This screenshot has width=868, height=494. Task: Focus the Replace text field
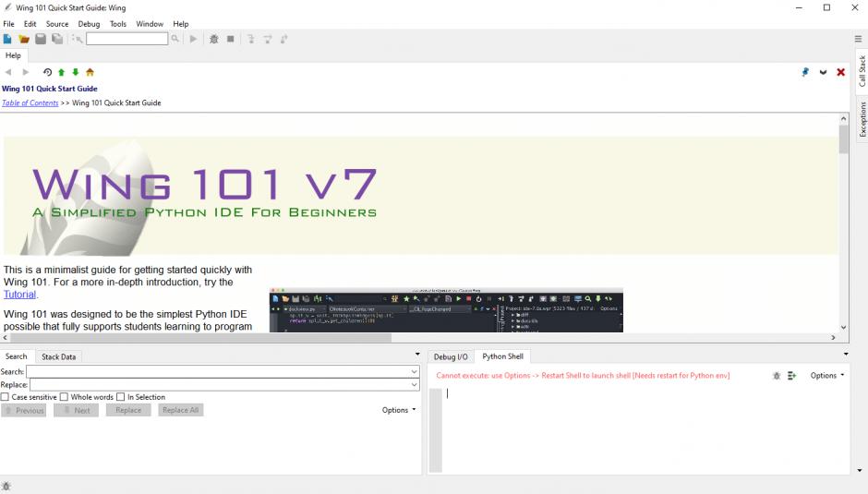(224, 385)
